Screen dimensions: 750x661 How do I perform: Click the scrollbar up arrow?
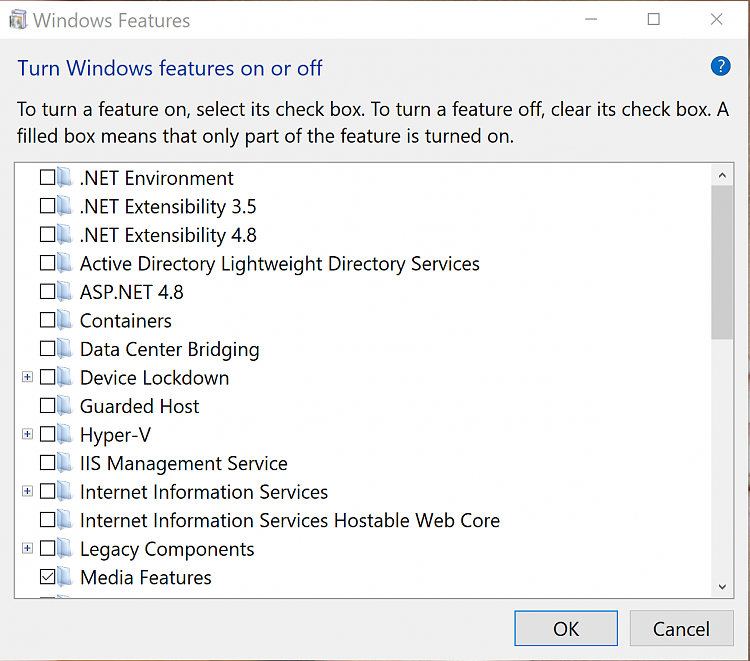click(722, 175)
